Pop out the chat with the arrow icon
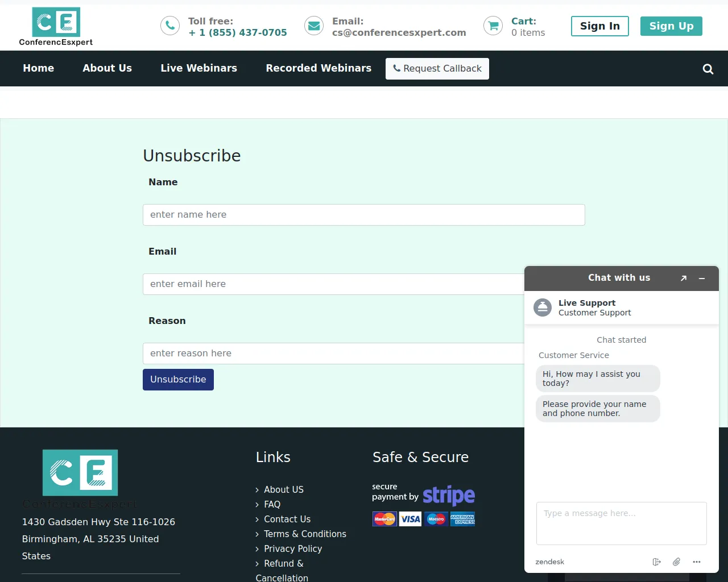This screenshot has height=582, width=728. tap(684, 278)
